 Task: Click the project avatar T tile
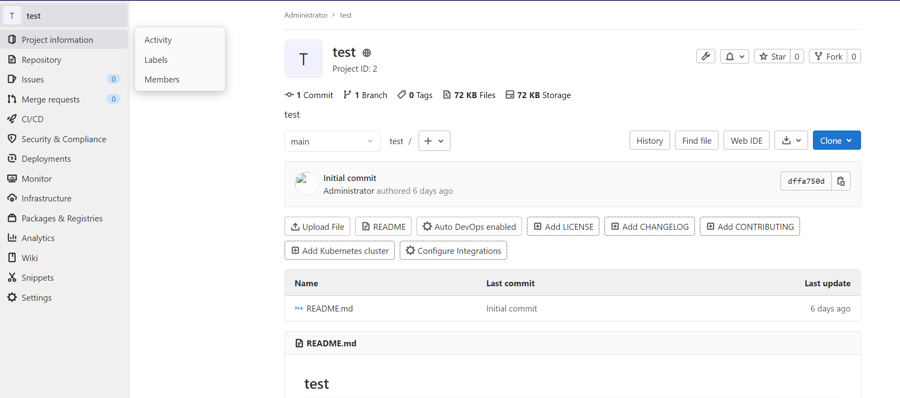pos(304,59)
